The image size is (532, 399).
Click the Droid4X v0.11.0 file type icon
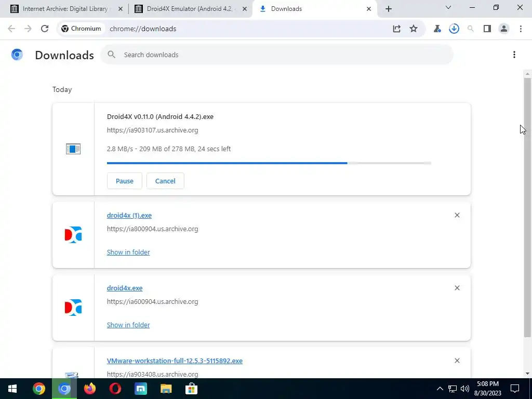(x=73, y=149)
